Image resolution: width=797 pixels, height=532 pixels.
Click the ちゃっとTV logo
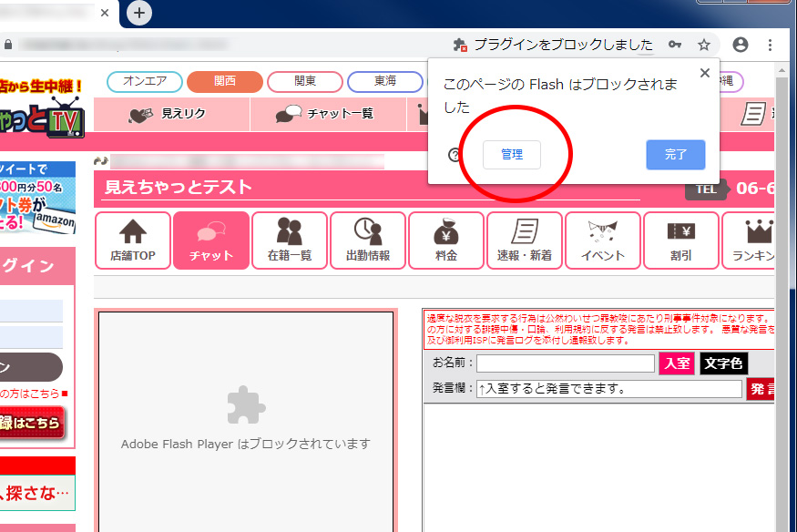coord(42,118)
